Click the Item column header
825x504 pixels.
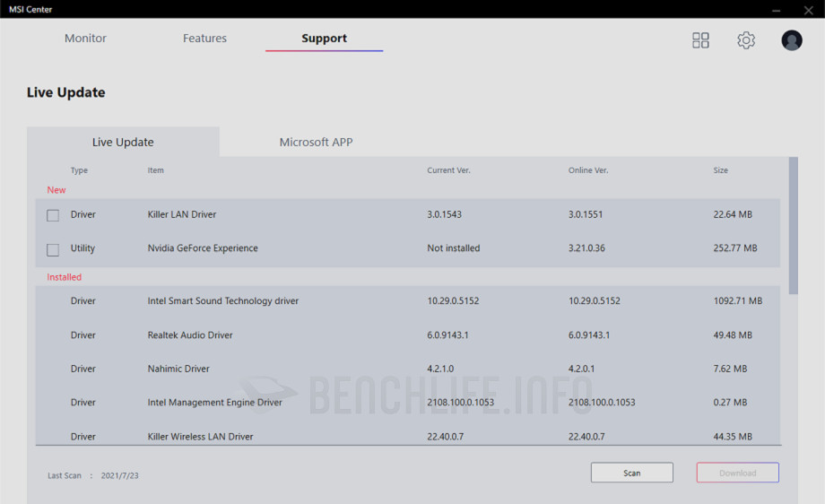[x=155, y=169]
